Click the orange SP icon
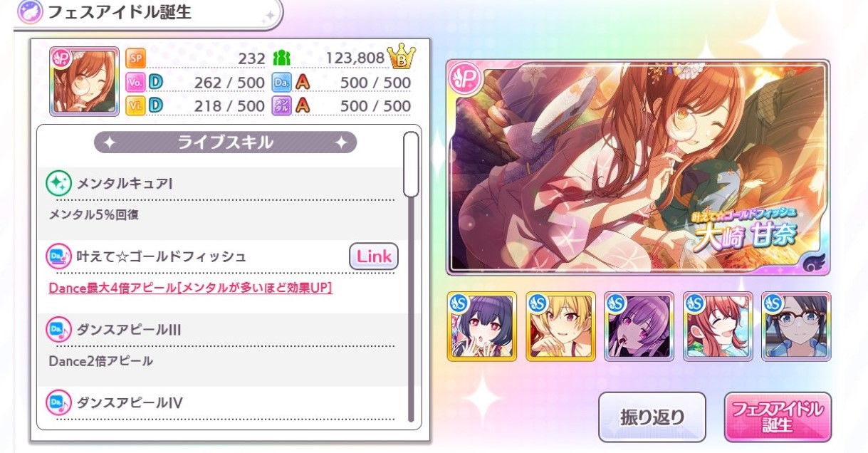 [x=135, y=58]
